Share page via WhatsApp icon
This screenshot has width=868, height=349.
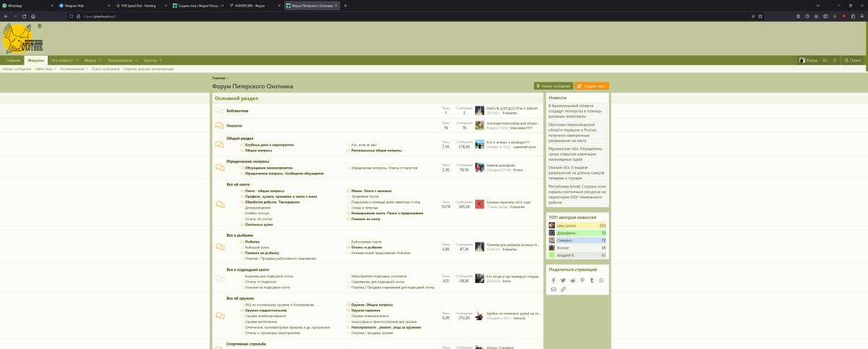pyautogui.click(x=601, y=280)
